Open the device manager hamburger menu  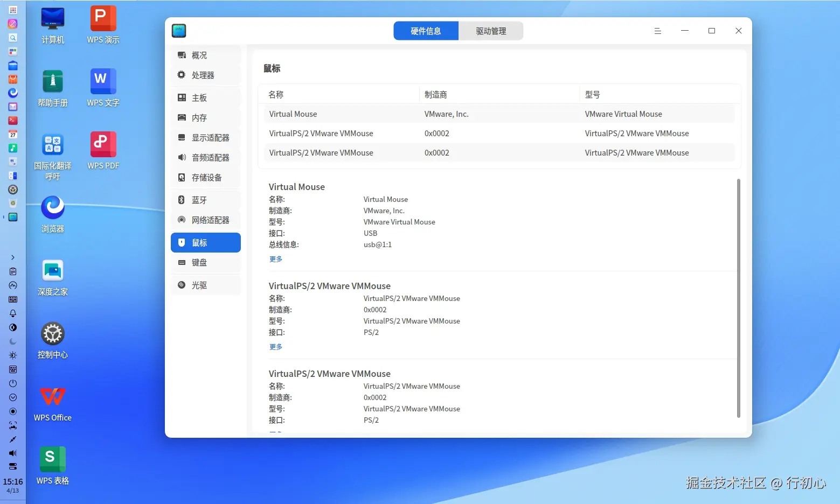(658, 31)
